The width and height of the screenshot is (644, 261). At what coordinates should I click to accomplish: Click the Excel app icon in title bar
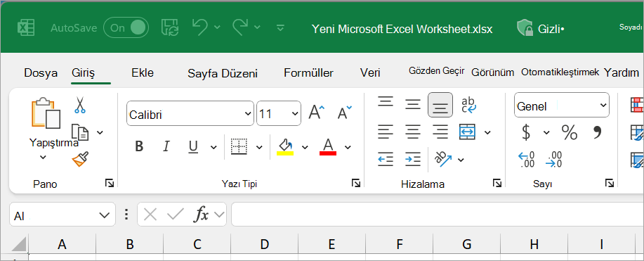[26, 28]
